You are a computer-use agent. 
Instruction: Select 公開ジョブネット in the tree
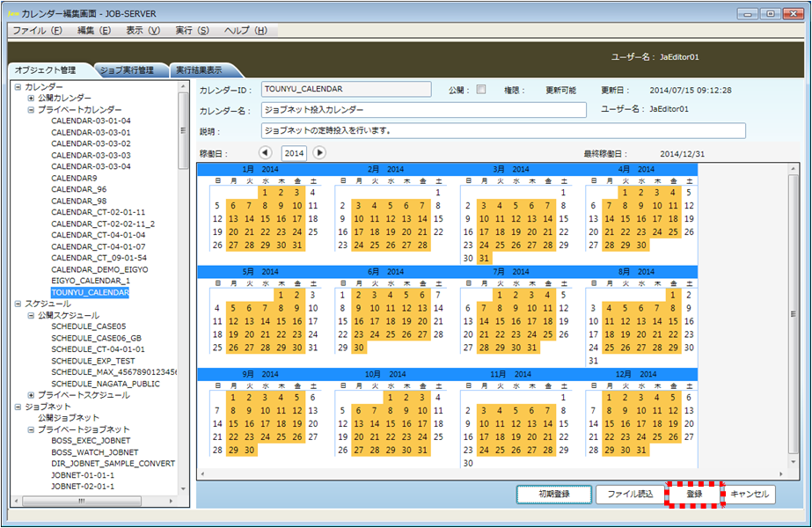tap(69, 418)
